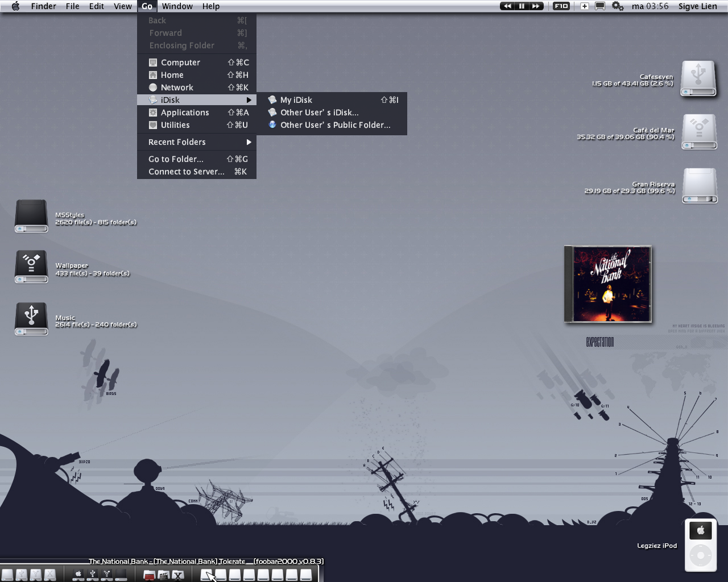Open the Apple menu
Image resolution: width=728 pixels, height=582 pixels.
[15, 6]
